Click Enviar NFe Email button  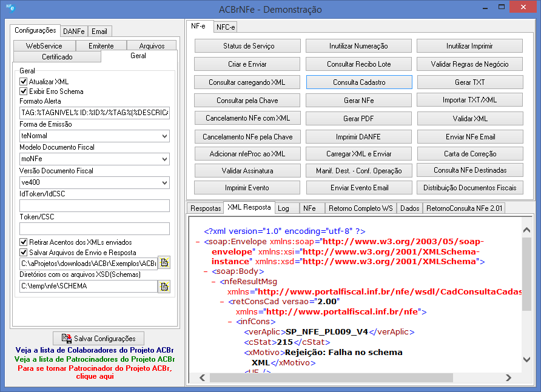[x=470, y=137]
